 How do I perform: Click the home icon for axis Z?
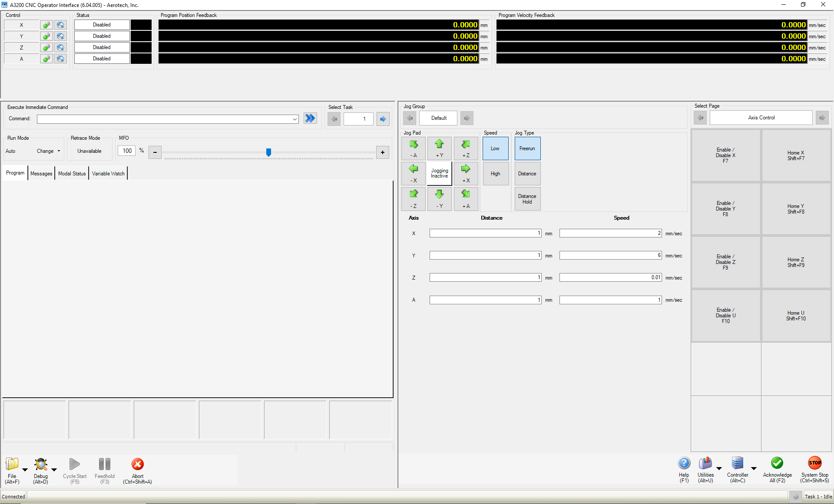pos(60,47)
